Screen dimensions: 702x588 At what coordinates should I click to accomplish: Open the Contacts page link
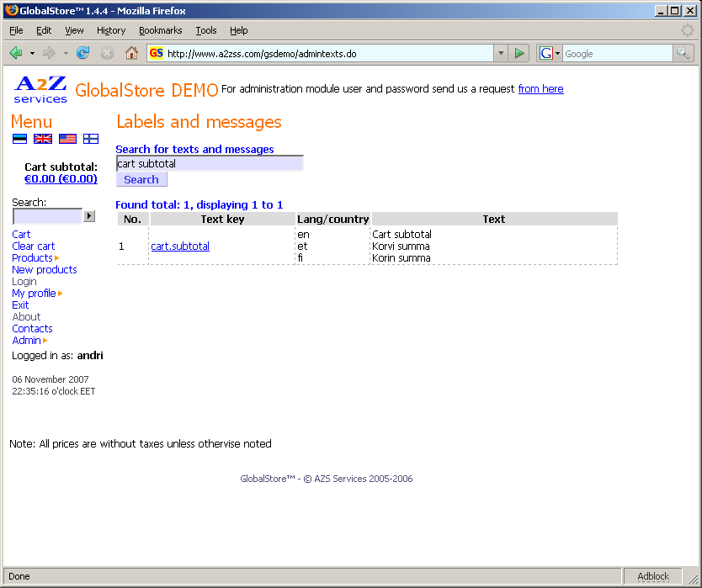point(32,329)
